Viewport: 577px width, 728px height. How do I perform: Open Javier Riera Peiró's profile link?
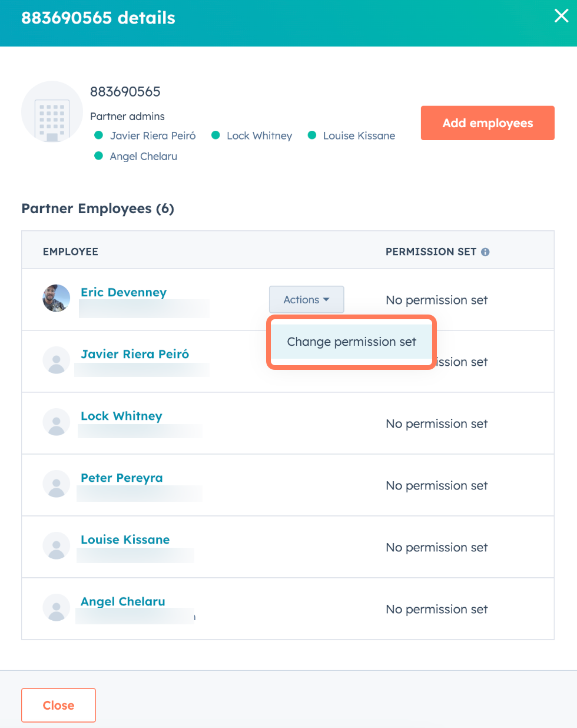point(134,354)
